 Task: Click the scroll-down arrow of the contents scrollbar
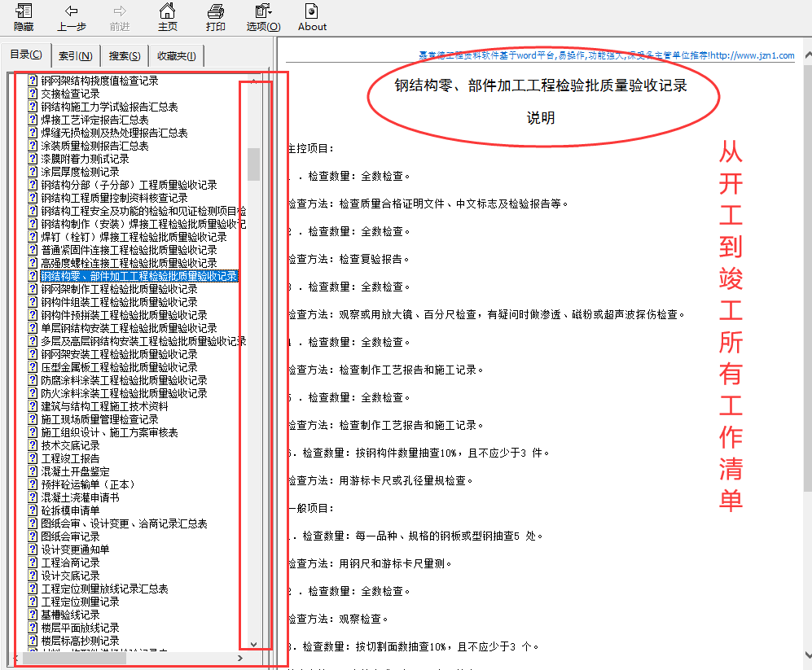tap(252, 642)
